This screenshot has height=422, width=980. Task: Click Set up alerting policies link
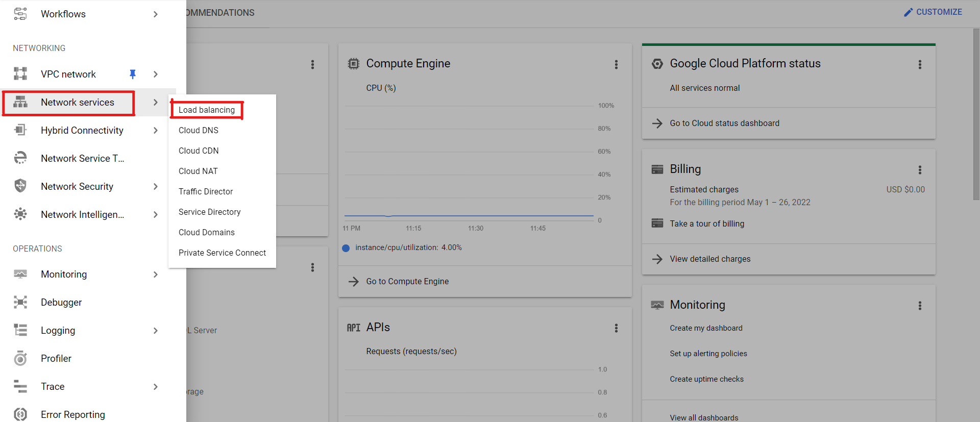click(708, 354)
